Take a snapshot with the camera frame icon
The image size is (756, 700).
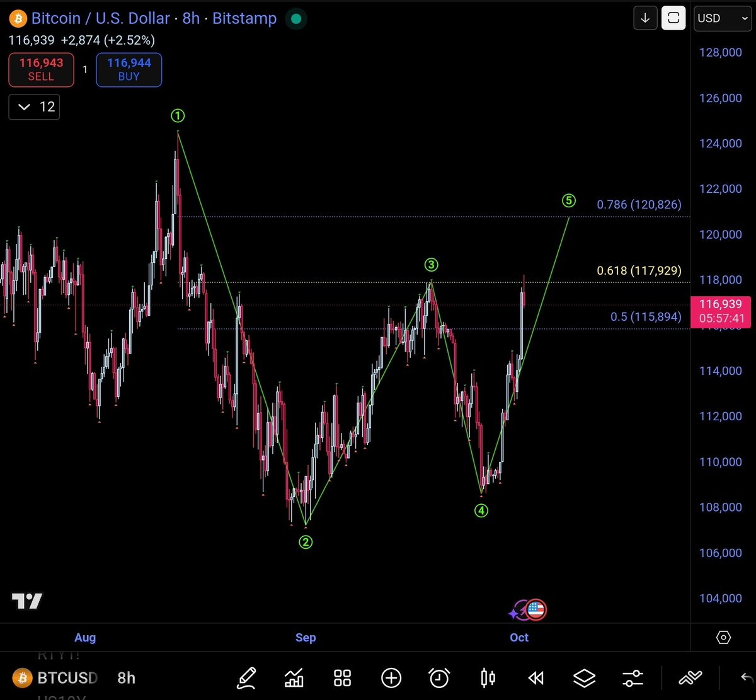[673, 18]
